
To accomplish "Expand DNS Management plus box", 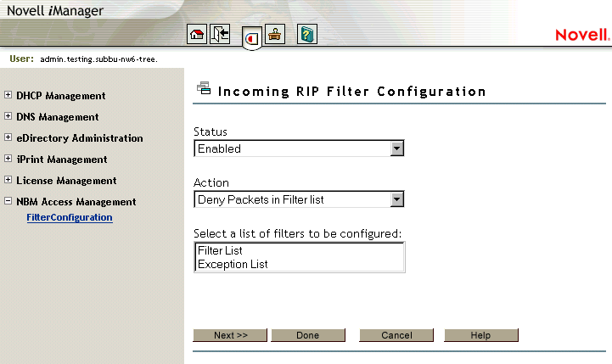I will [x=8, y=116].
